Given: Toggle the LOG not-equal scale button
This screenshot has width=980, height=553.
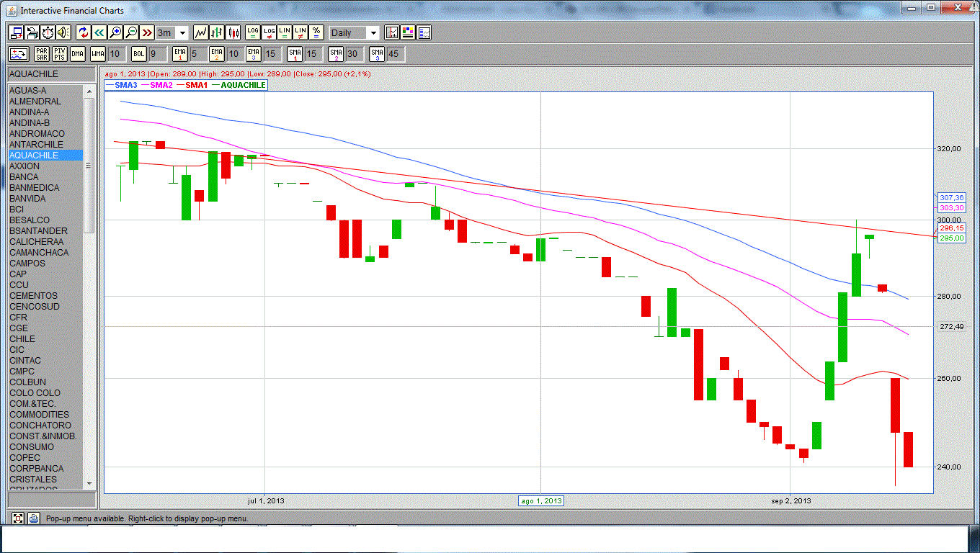Looking at the screenshot, I should (x=269, y=32).
